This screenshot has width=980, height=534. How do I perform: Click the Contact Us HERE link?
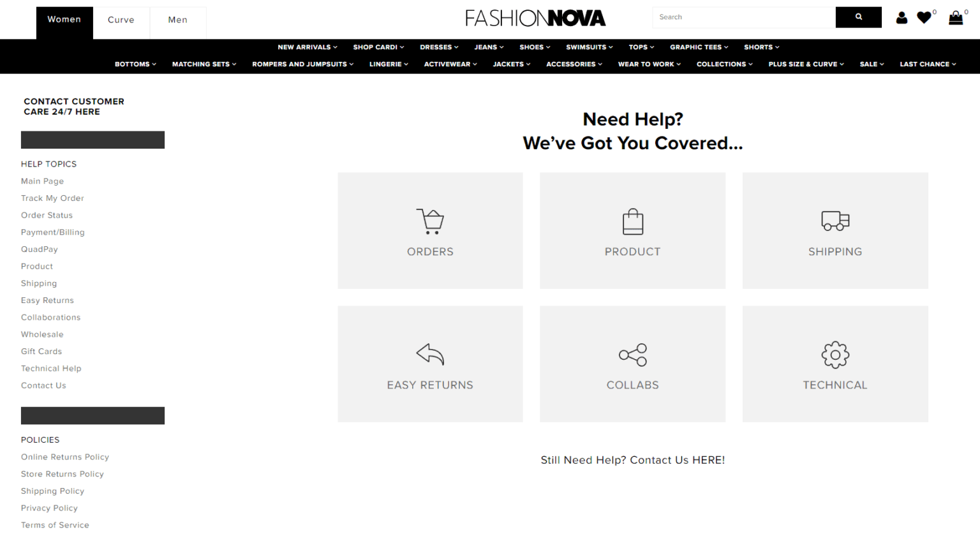pyautogui.click(x=708, y=460)
